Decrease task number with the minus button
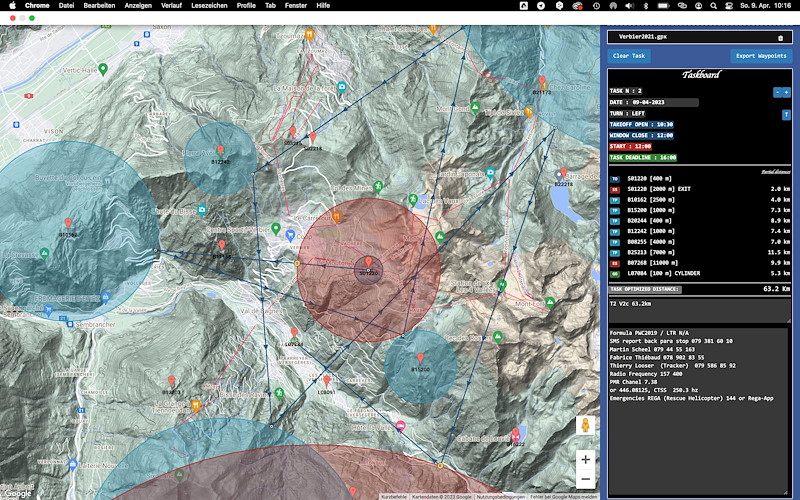The height and width of the screenshot is (500, 800). [778, 92]
